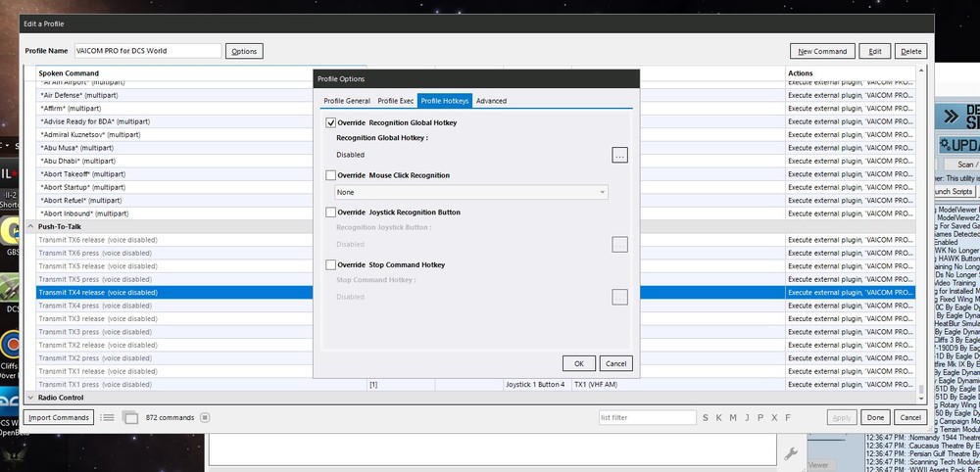Select the Profile Hotkeys tab
The width and height of the screenshot is (980, 472).
444,101
